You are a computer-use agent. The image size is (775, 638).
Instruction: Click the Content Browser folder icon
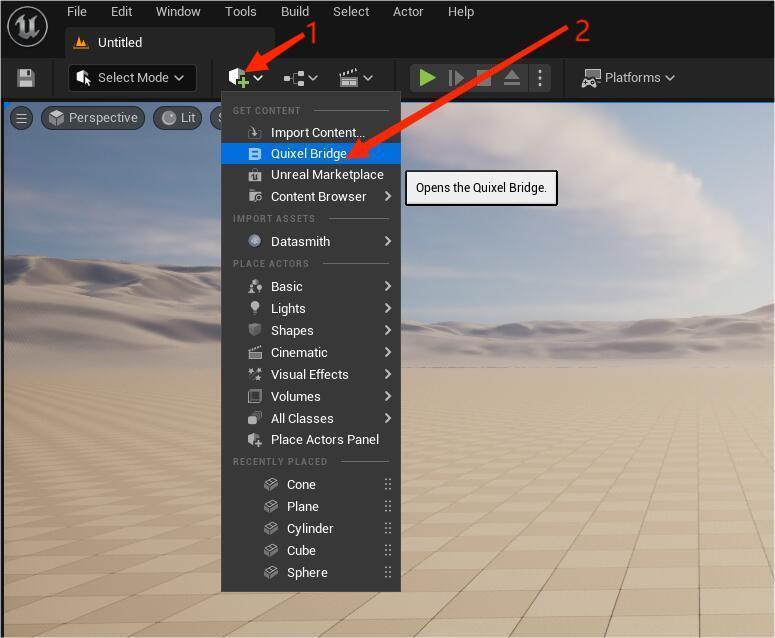pos(255,196)
